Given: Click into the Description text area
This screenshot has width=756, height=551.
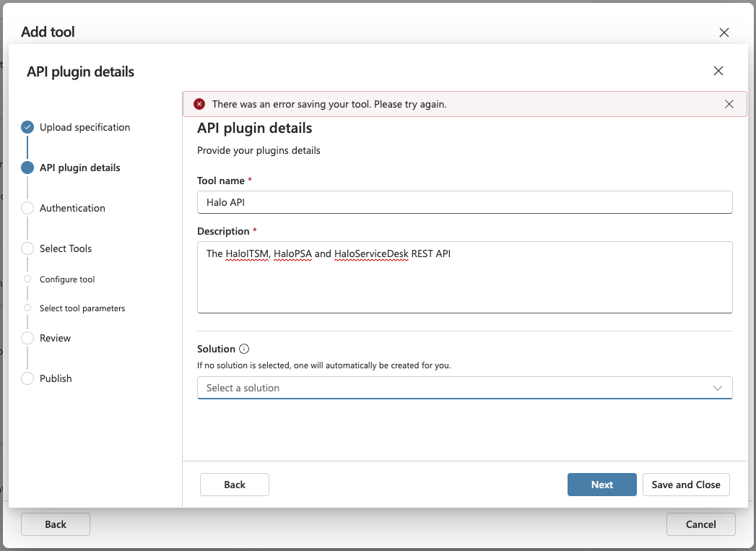Looking at the screenshot, I should pyautogui.click(x=465, y=277).
